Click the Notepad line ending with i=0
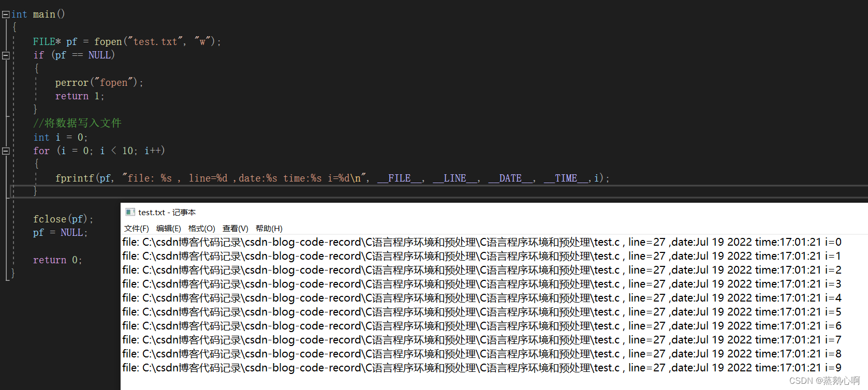Viewport: 868px width, 390px height. [482, 242]
